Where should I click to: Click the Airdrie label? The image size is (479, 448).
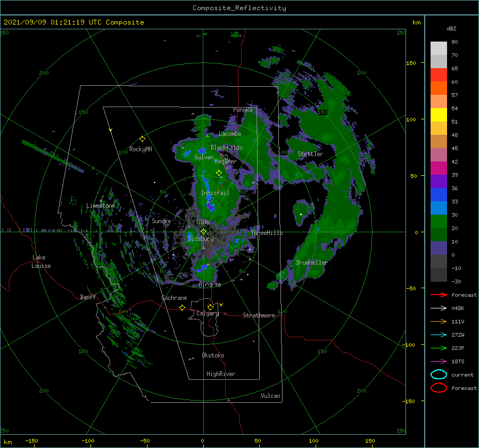point(210,284)
